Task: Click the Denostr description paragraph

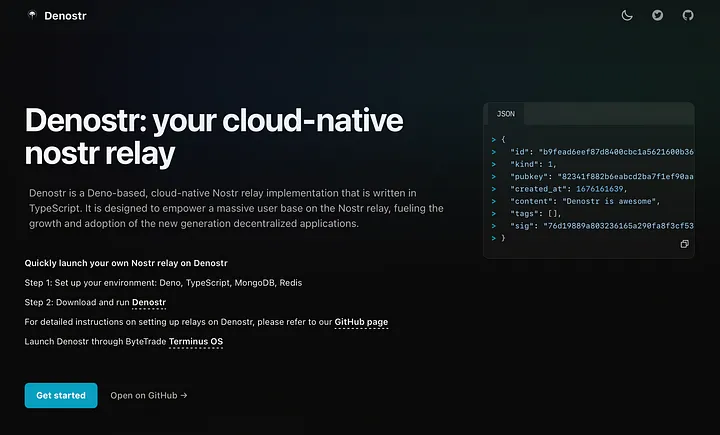Action: [235, 207]
